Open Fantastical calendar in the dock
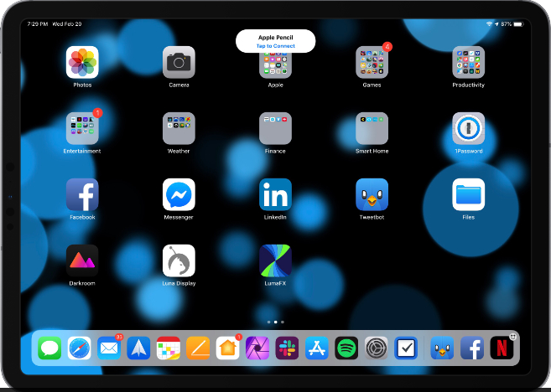The height and width of the screenshot is (392, 551). click(169, 348)
